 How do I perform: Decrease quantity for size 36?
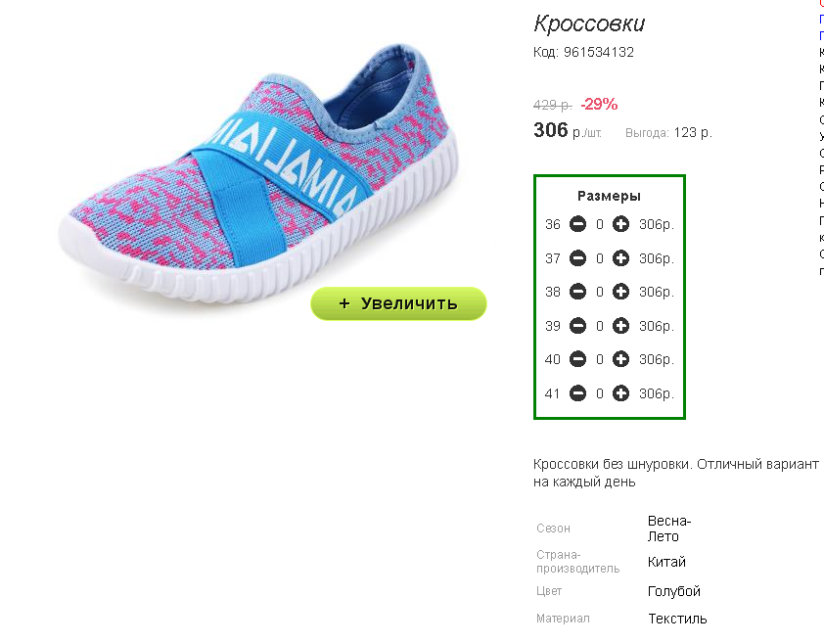coord(577,225)
